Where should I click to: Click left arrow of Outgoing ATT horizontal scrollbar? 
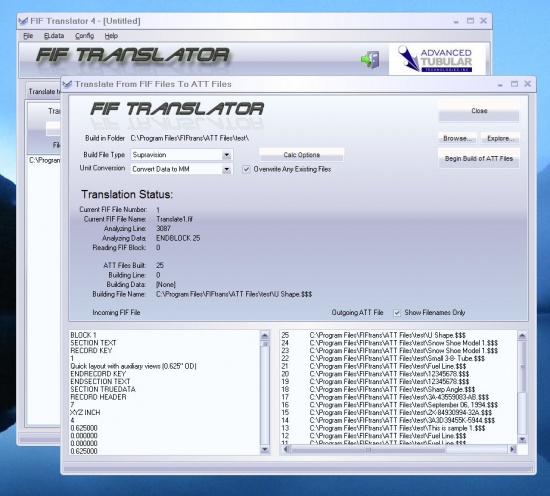(x=286, y=449)
